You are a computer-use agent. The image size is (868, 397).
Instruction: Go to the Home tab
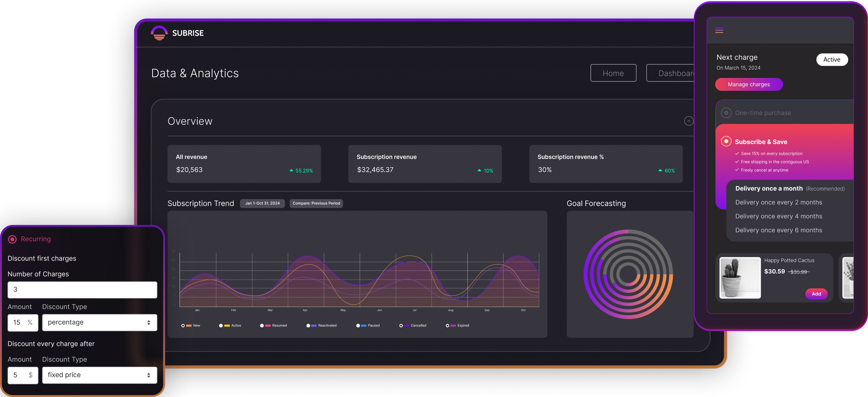[x=613, y=73]
